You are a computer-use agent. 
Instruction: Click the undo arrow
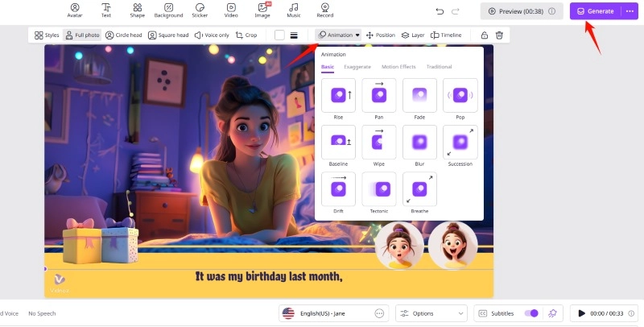click(440, 11)
